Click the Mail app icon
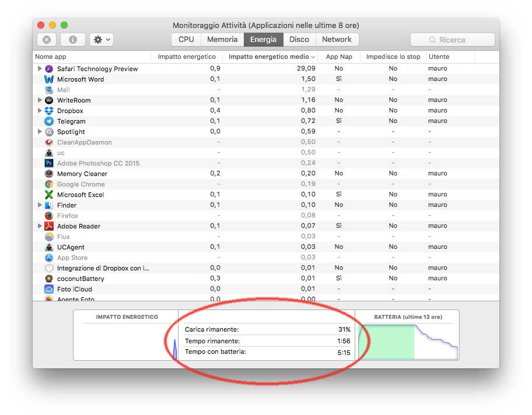532x415 pixels. [x=49, y=90]
